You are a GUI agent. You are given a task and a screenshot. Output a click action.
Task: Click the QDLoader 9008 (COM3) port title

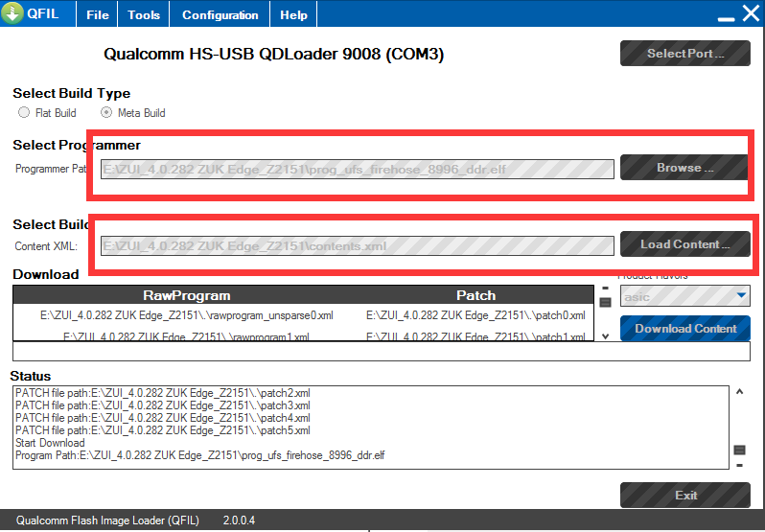coord(274,54)
